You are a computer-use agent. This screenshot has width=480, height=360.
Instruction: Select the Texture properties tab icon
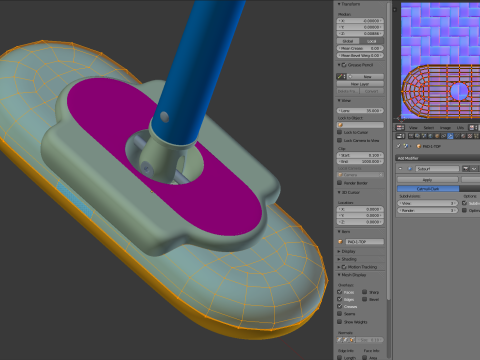click(470, 136)
